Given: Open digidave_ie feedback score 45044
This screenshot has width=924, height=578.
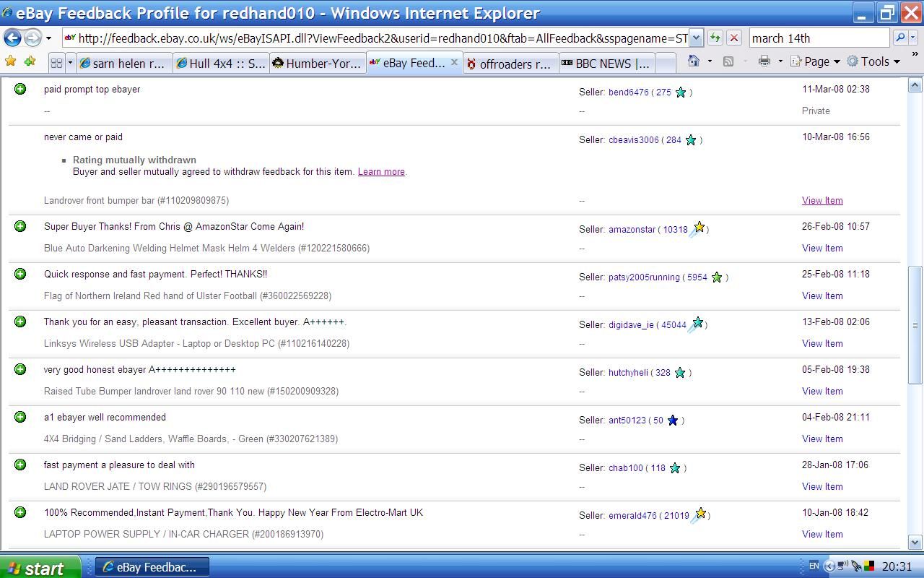Looking at the screenshot, I should (x=674, y=325).
